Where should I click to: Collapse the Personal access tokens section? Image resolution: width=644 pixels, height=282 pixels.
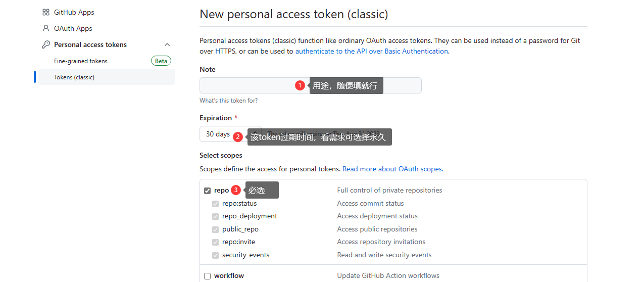(x=167, y=44)
